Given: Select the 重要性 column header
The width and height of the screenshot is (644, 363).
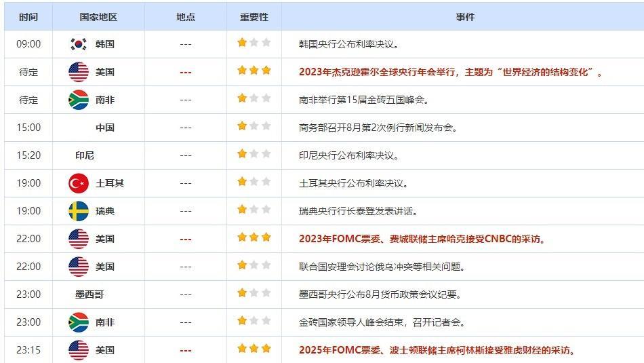Looking at the screenshot, I should [254, 16].
